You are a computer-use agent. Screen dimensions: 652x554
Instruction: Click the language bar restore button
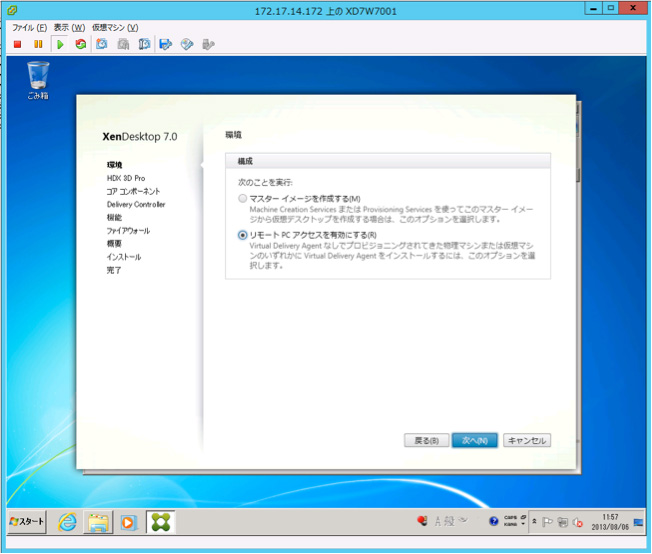tap(524, 517)
